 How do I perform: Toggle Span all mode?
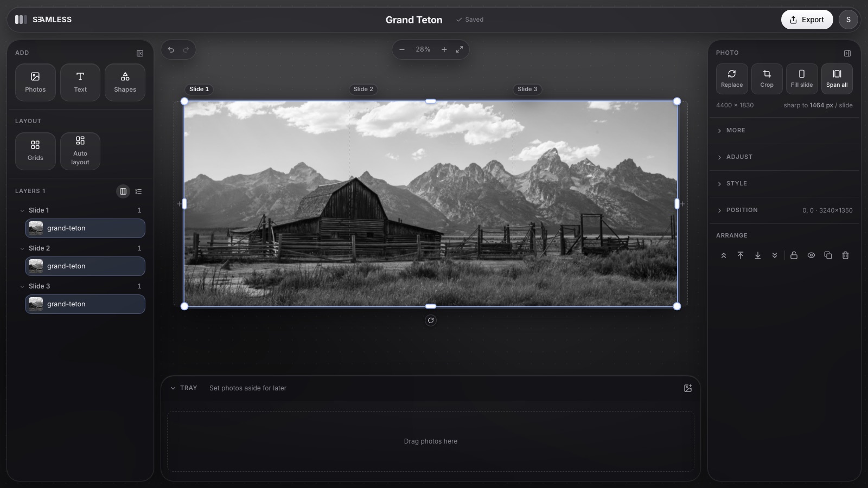(837, 79)
